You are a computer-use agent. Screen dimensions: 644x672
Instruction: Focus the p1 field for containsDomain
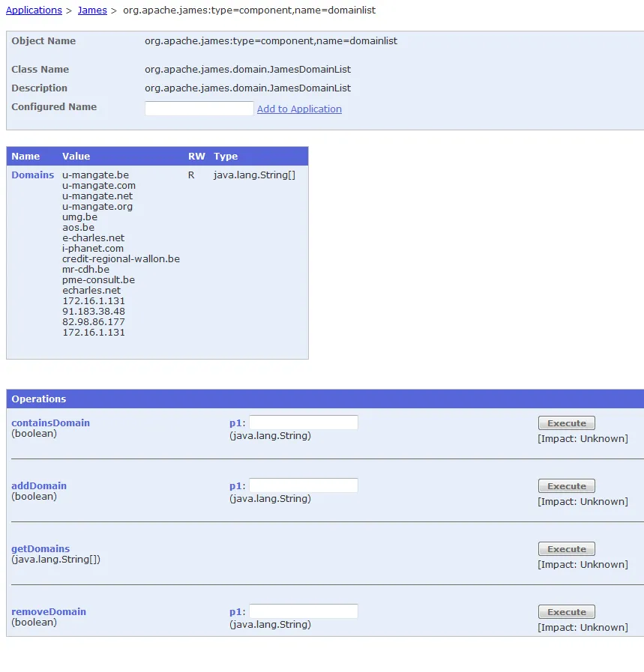coord(304,423)
